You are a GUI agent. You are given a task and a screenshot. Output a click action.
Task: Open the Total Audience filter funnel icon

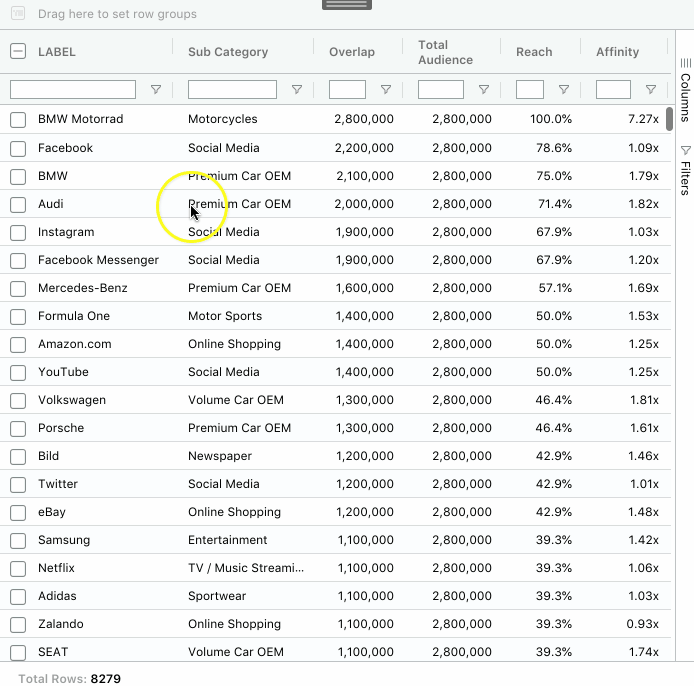click(x=484, y=90)
